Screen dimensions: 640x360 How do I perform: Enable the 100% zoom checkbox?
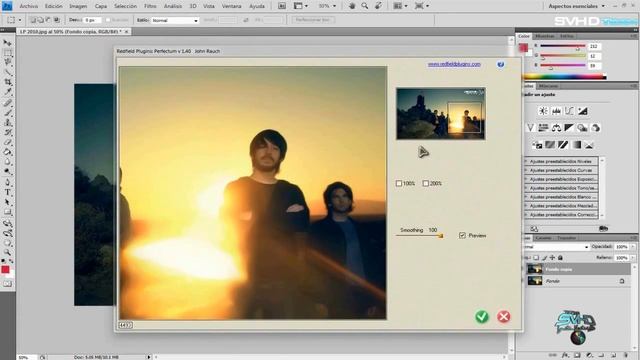coord(399,184)
